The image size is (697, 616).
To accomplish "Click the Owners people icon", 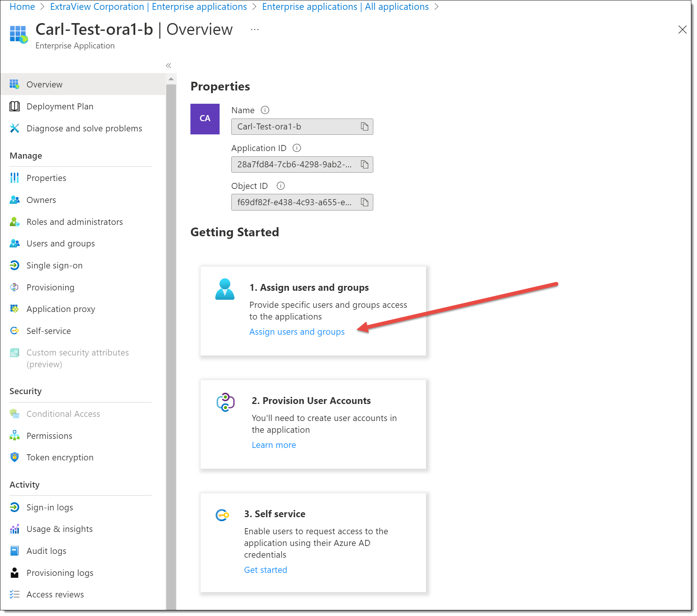I will coord(14,200).
